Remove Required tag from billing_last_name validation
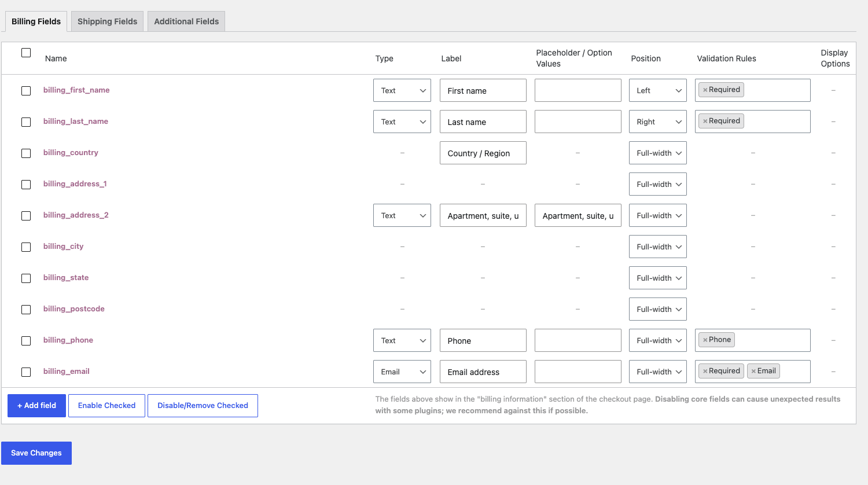The image size is (868, 485). click(x=705, y=121)
